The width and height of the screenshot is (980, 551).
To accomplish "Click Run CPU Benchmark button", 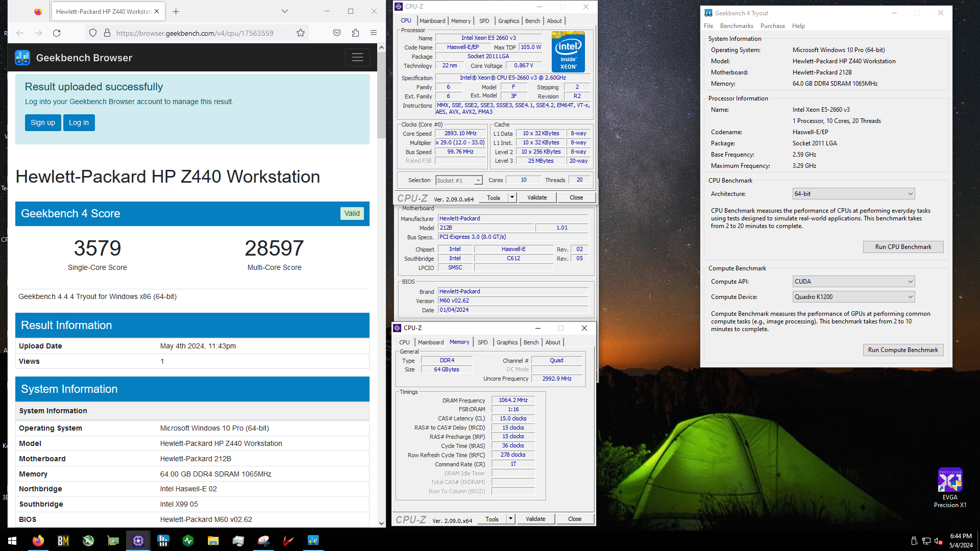I will coord(903,247).
